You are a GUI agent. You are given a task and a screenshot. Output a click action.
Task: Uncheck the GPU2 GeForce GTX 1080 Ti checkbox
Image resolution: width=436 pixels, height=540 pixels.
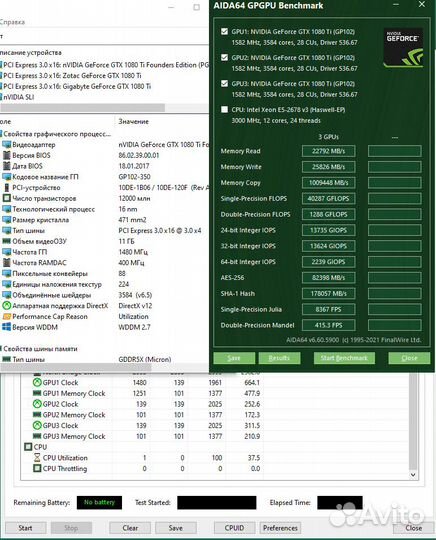(224, 58)
